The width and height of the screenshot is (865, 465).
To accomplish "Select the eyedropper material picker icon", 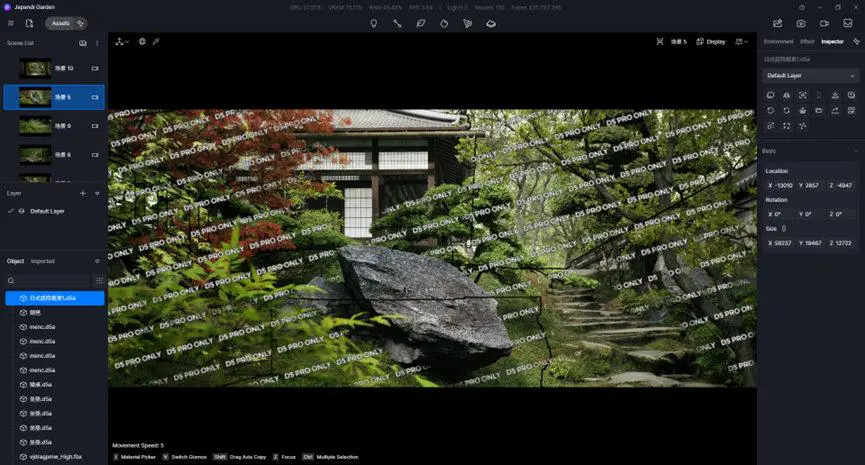I will coord(156,41).
